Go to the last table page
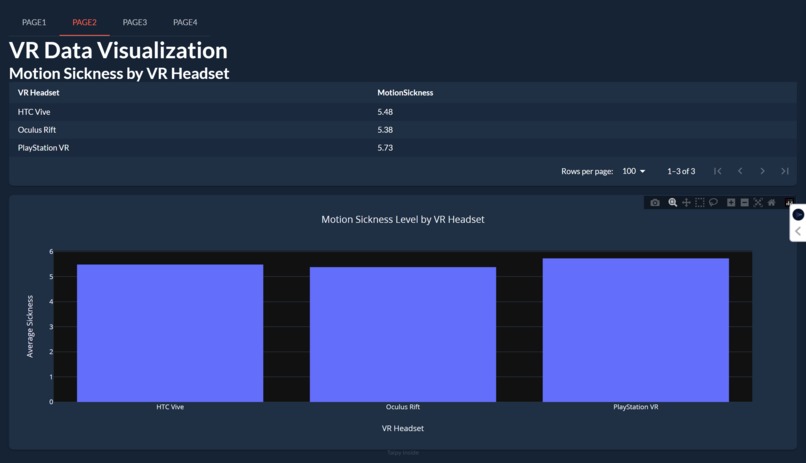The width and height of the screenshot is (806, 463). 785,171
